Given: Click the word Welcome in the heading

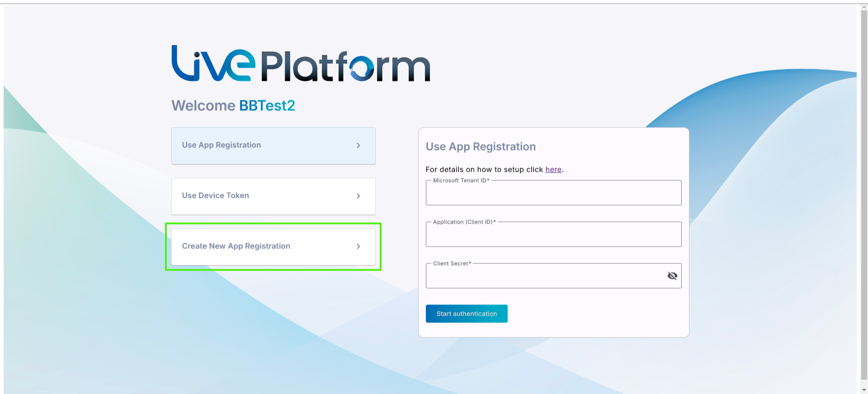Looking at the screenshot, I should (203, 106).
